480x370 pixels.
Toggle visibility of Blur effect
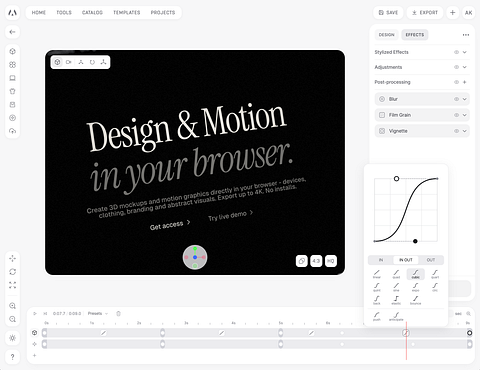click(x=456, y=99)
